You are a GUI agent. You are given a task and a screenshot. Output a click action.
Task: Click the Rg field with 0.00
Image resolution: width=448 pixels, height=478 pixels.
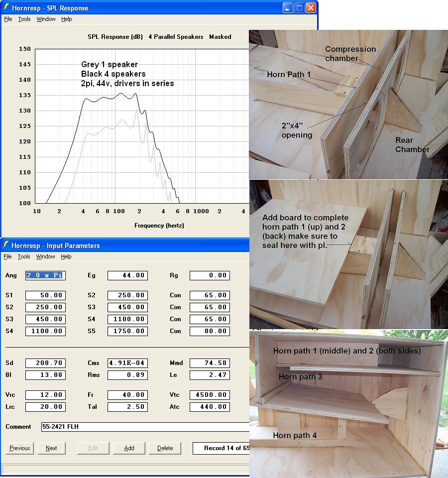210,275
